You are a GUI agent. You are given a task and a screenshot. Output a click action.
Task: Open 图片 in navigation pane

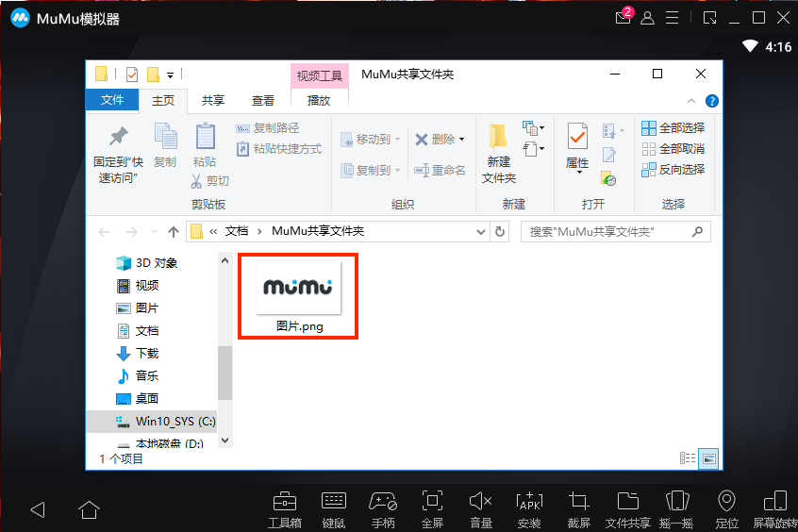pyautogui.click(x=138, y=308)
